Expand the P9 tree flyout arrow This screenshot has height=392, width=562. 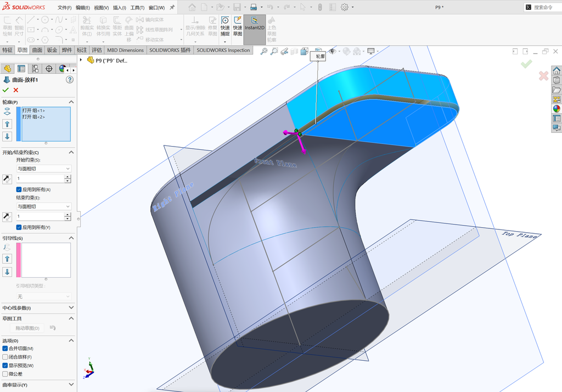81,60
